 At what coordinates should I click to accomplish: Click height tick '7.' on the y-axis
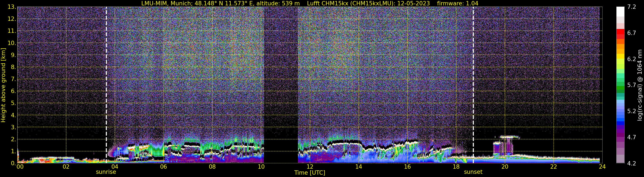coord(13,79)
